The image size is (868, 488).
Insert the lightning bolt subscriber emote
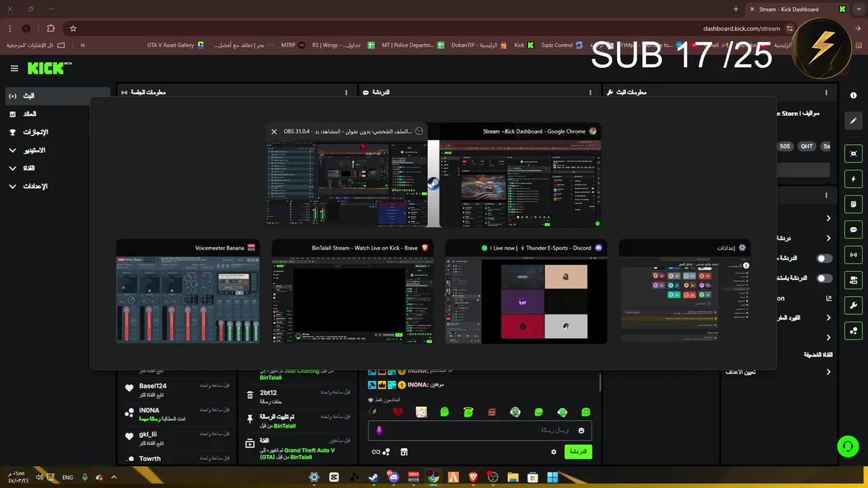[374, 411]
